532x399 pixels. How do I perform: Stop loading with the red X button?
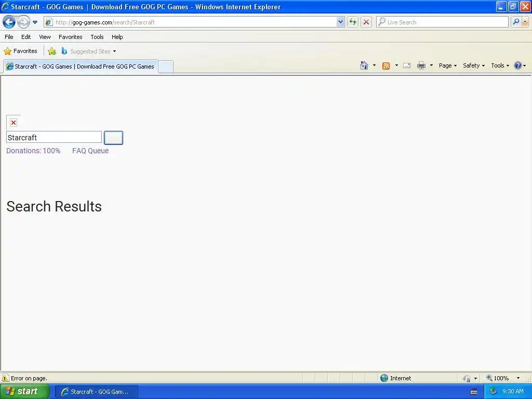tap(366, 22)
